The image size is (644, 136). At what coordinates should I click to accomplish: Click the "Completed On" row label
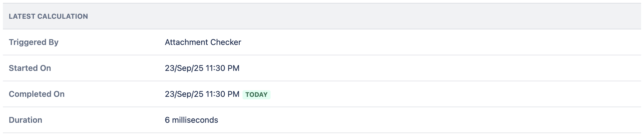(36, 94)
